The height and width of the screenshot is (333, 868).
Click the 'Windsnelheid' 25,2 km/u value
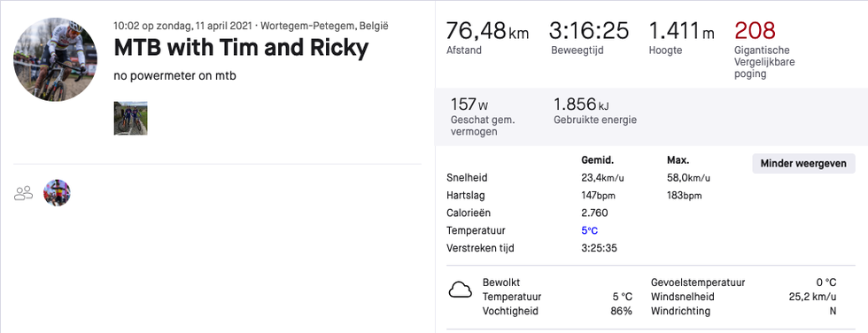(x=812, y=297)
